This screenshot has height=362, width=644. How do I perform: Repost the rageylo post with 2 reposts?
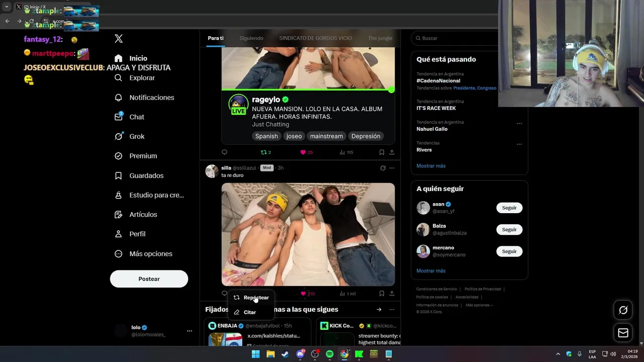point(266,152)
